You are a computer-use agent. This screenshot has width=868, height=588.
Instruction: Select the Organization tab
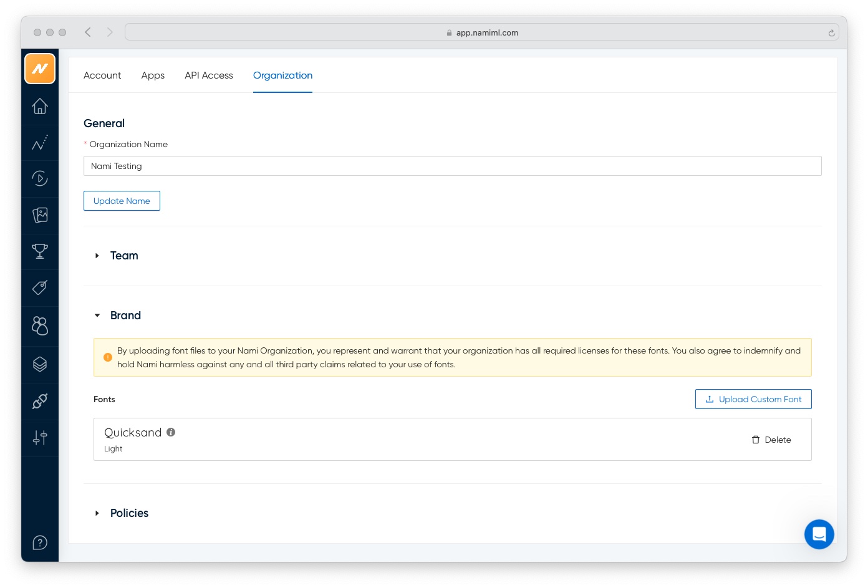click(282, 75)
